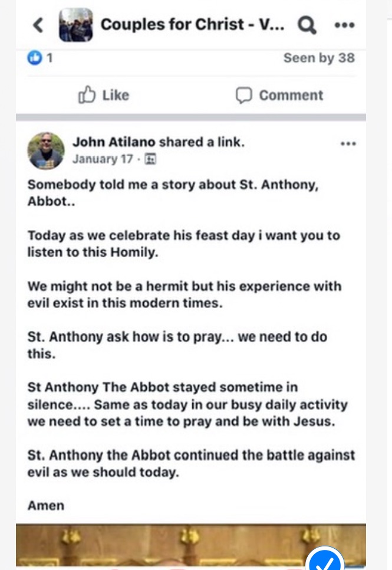
Task: Open the group search magnifier
Action: coord(307,25)
